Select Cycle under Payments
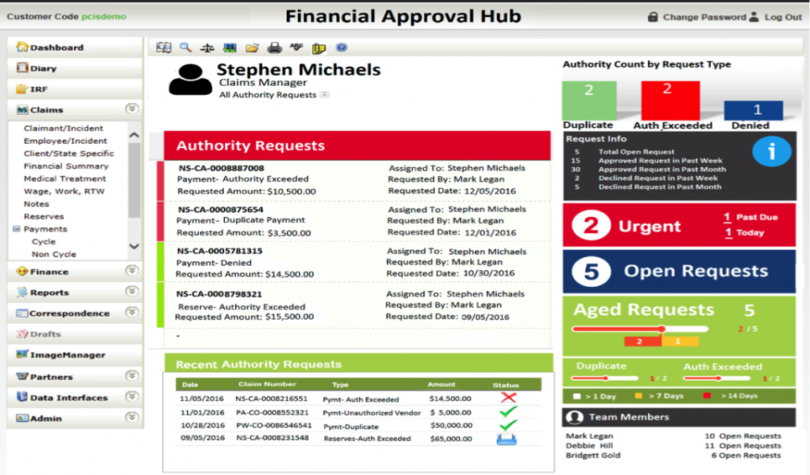 click(43, 242)
